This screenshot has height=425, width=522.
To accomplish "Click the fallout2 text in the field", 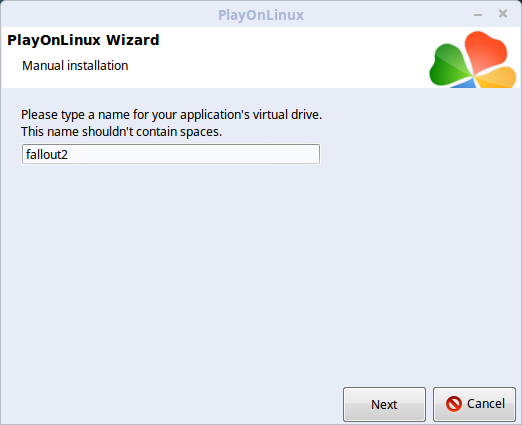I will [x=47, y=154].
